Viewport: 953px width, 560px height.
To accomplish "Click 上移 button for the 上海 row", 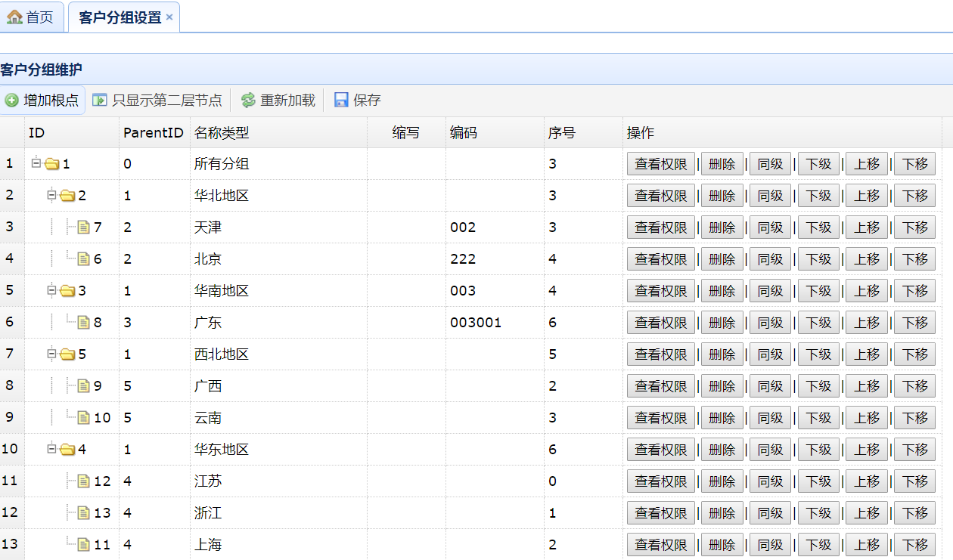I will pos(866,545).
